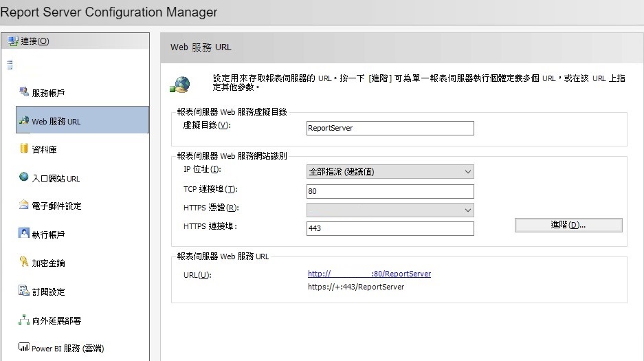Click the Web 服務 URL sidebar icon
This screenshot has width=644, height=361.
click(24, 121)
